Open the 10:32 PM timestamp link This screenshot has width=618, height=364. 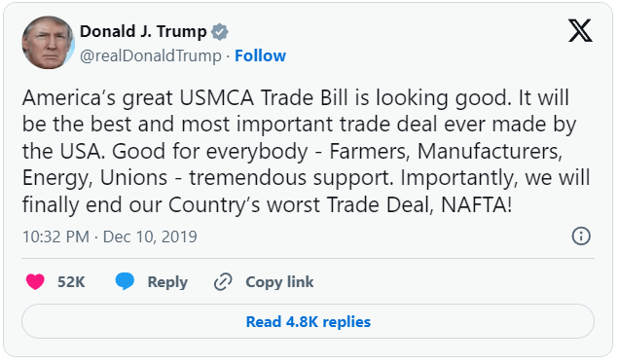(55, 237)
